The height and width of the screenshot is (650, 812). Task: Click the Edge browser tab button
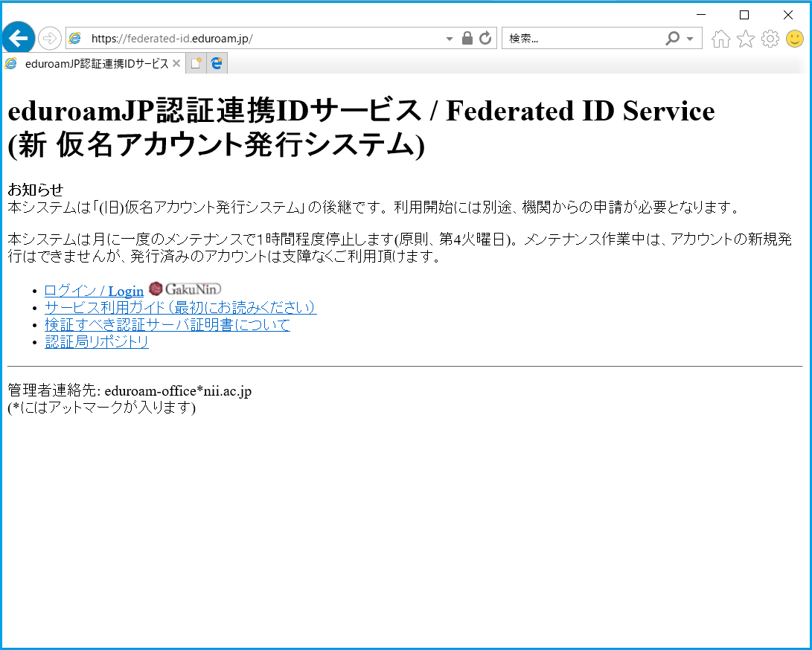pyautogui.click(x=217, y=64)
